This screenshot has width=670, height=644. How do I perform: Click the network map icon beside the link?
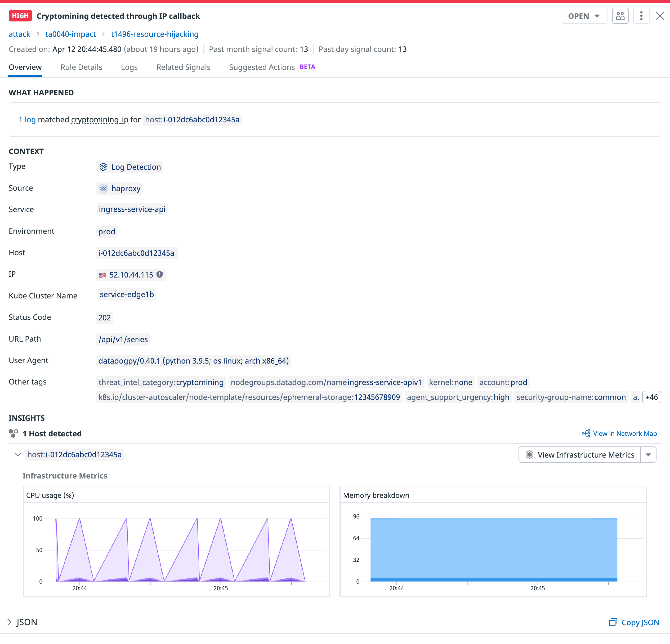pyautogui.click(x=586, y=433)
